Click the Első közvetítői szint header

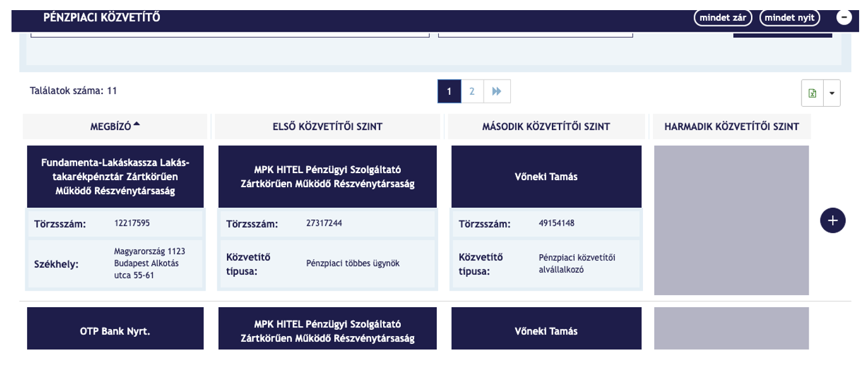click(x=327, y=126)
